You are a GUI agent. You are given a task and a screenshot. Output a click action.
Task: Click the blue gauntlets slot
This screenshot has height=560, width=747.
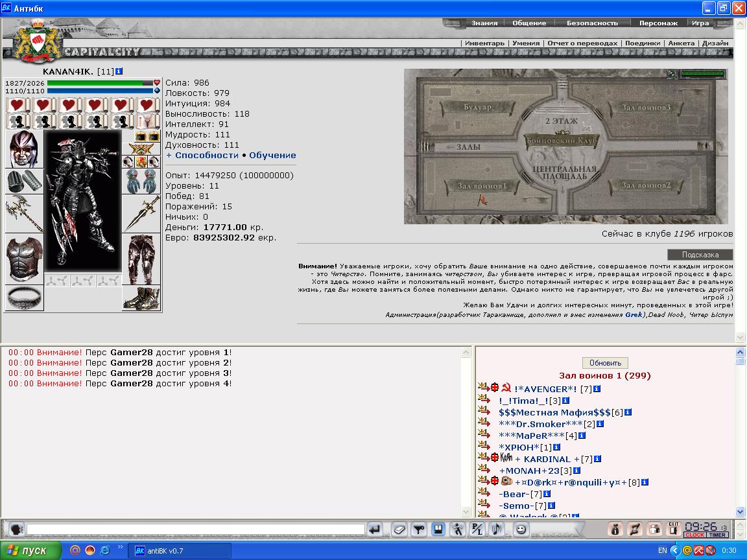click(141, 181)
